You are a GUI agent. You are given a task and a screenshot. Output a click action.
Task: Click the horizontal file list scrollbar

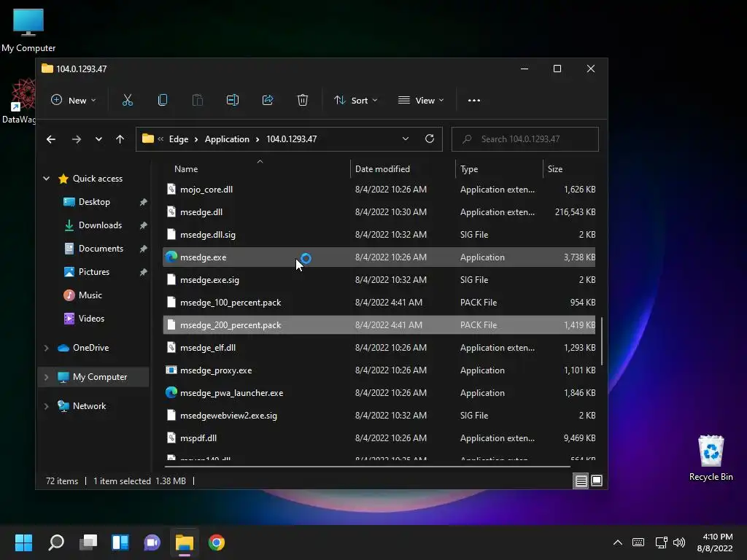(x=368, y=467)
